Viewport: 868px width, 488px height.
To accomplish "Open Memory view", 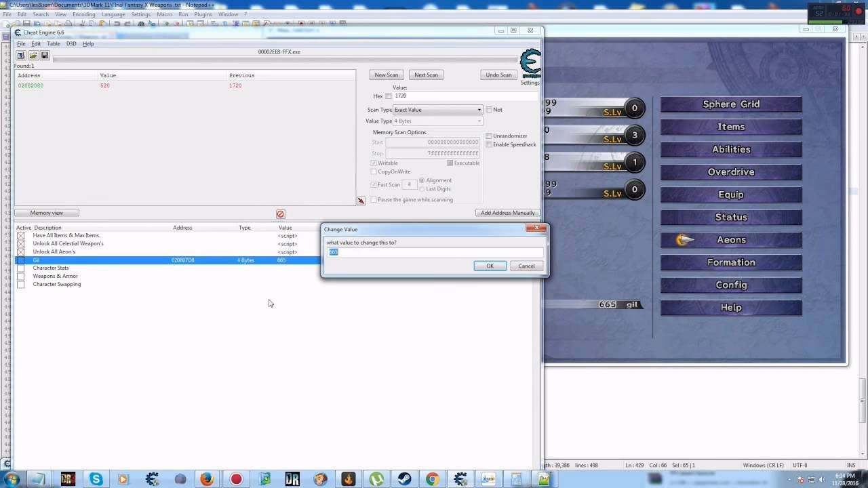I will coord(47,213).
